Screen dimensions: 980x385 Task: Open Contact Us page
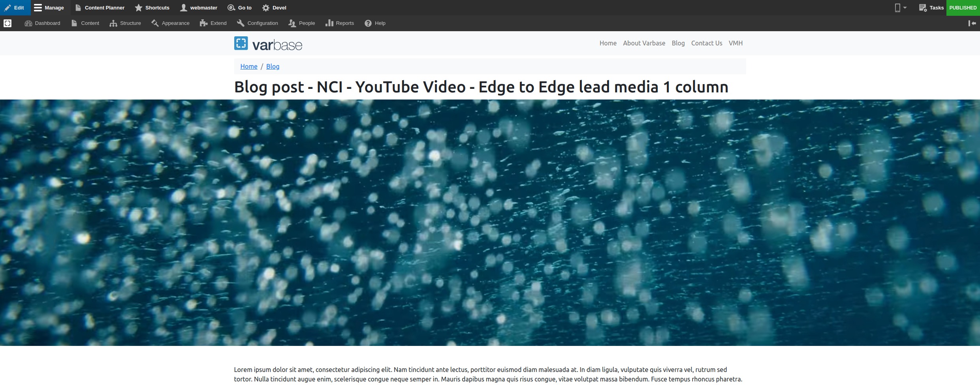(707, 43)
